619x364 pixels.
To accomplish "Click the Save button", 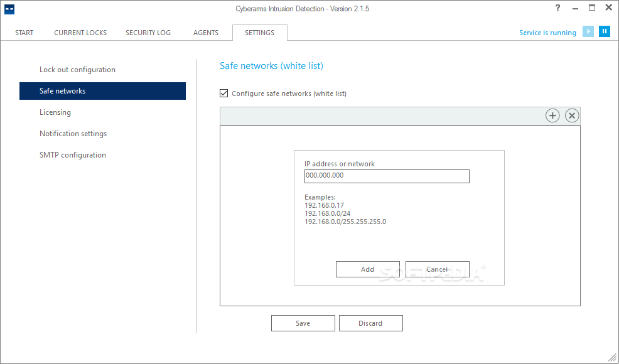I will [303, 323].
